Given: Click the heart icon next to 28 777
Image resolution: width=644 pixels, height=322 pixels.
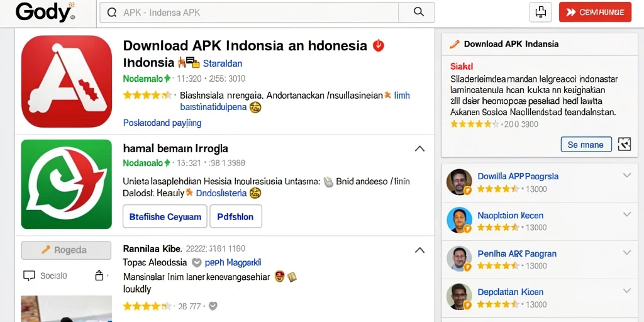Looking at the screenshot, I should (213, 306).
